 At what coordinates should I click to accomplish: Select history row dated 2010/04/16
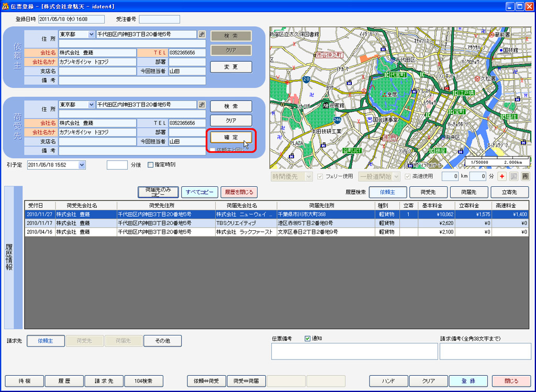276,232
